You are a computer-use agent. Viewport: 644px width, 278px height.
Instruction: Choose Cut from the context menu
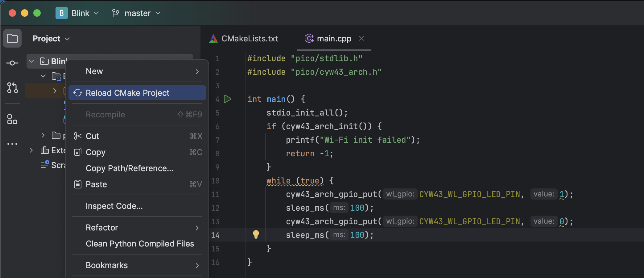137,136
